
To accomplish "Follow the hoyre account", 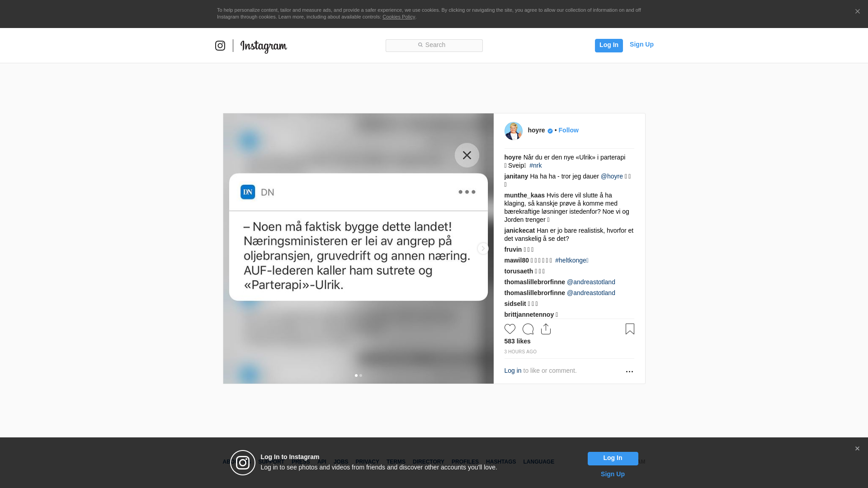I will pos(568,130).
